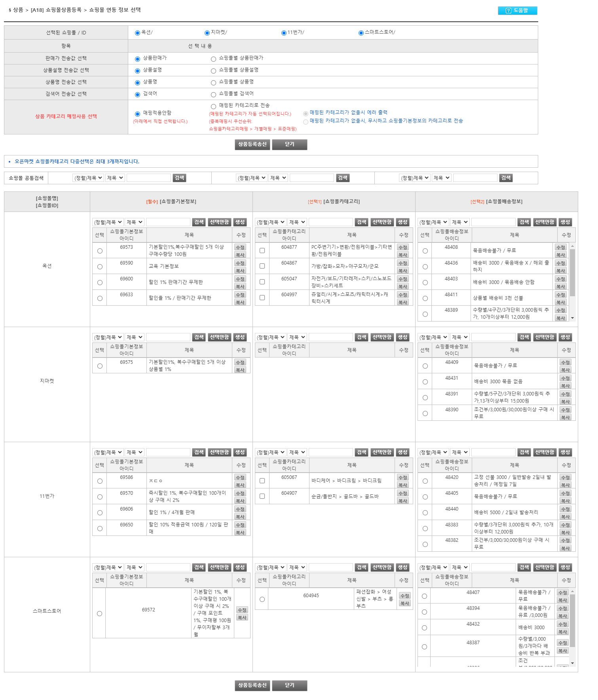Select 옥션 basic info 69590 교육 기본정보
This screenshot has width=598, height=700.
(x=100, y=267)
